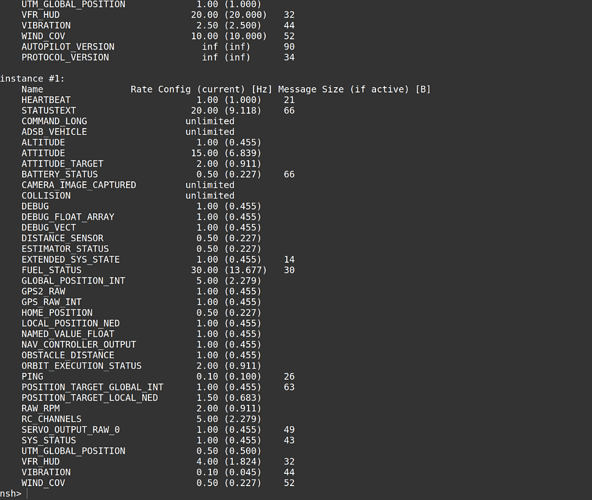Select the HEARTBEAT row under instance #1
This screenshot has width=592, height=500.
click(158, 100)
